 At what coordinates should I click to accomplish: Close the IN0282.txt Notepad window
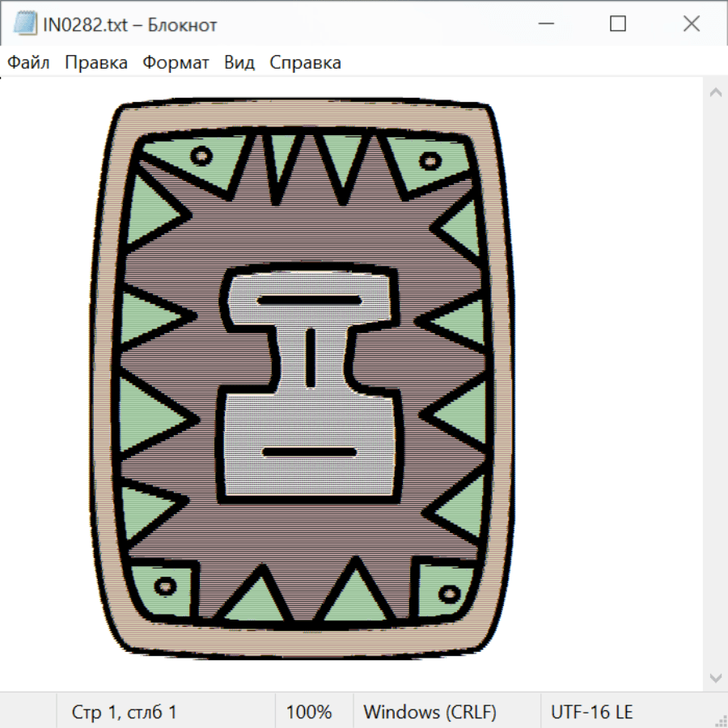[691, 24]
